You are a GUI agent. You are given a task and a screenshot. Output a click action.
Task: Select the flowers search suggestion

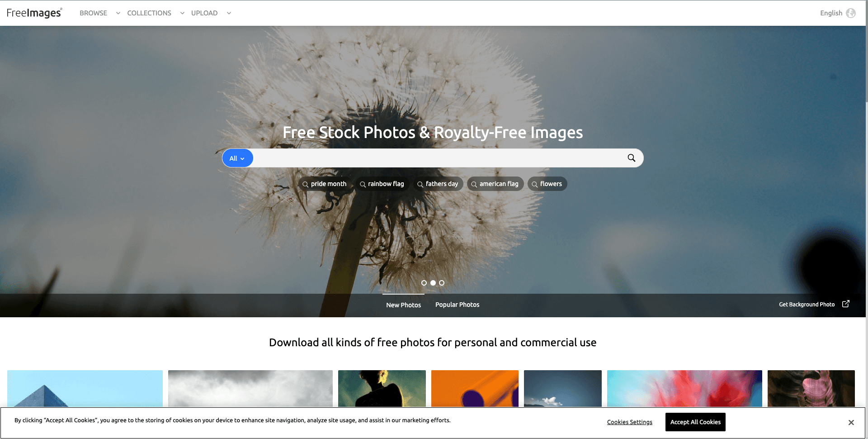[x=547, y=184]
